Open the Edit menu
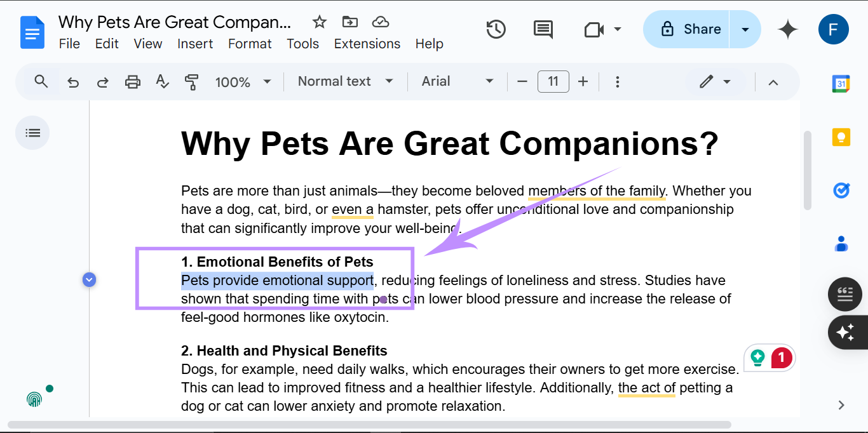 (107, 44)
